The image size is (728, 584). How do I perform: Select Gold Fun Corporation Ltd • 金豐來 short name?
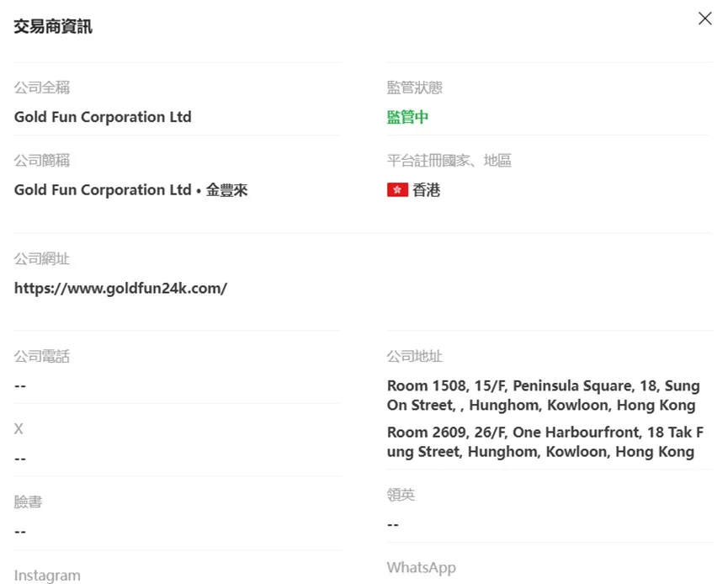(131, 190)
